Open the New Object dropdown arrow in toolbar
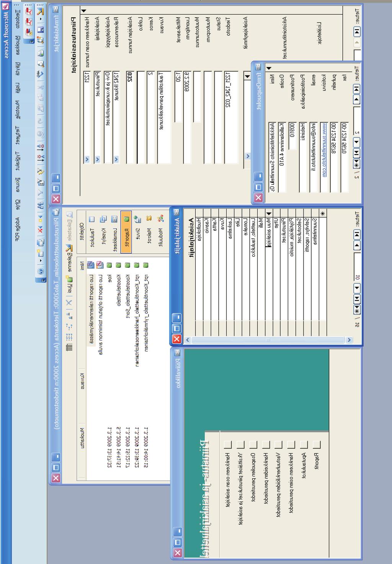 point(41,260)
